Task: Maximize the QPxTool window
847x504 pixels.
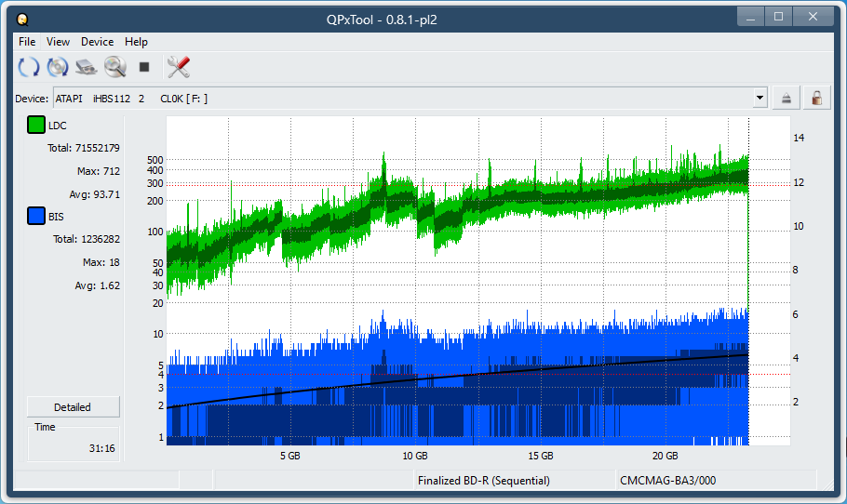Action: coord(778,17)
